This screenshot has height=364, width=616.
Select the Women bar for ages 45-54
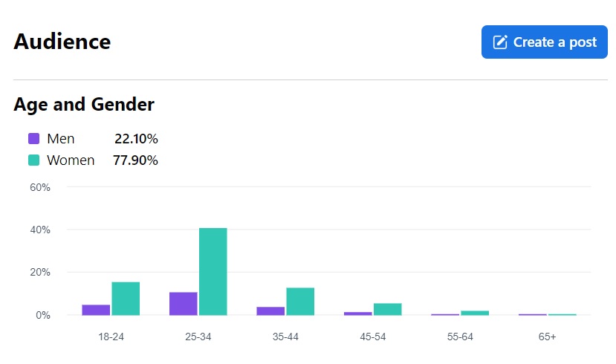coord(387,309)
